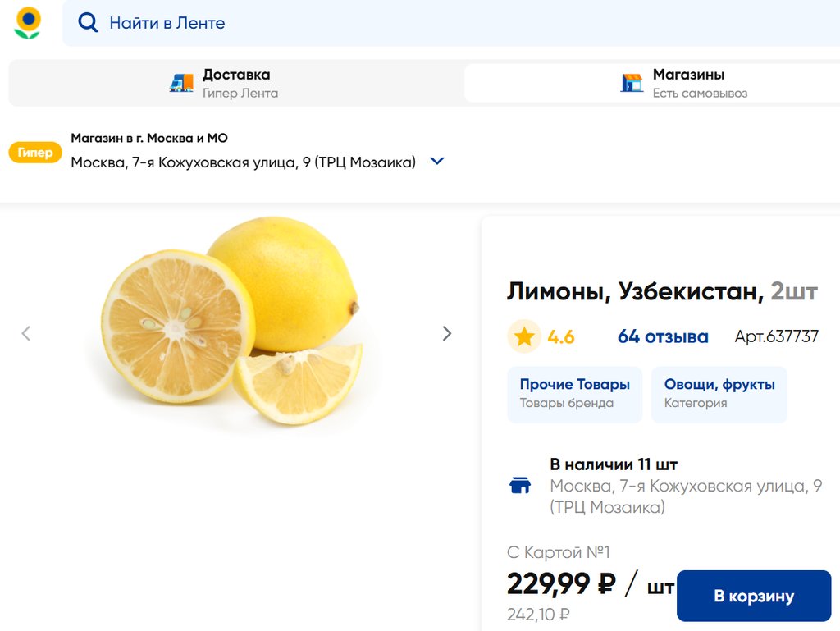Click the search magnifier icon

[88, 23]
